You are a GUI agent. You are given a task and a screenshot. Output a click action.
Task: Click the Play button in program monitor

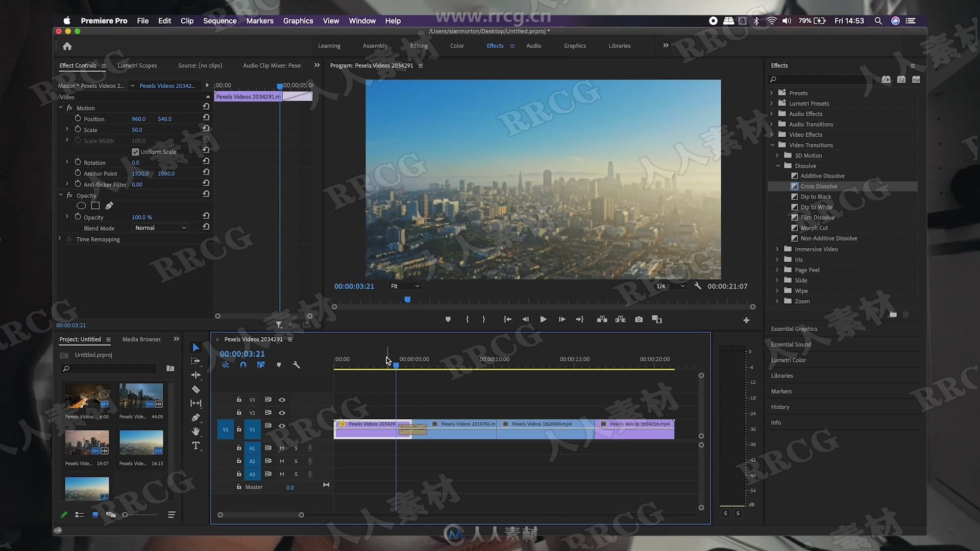(x=543, y=319)
